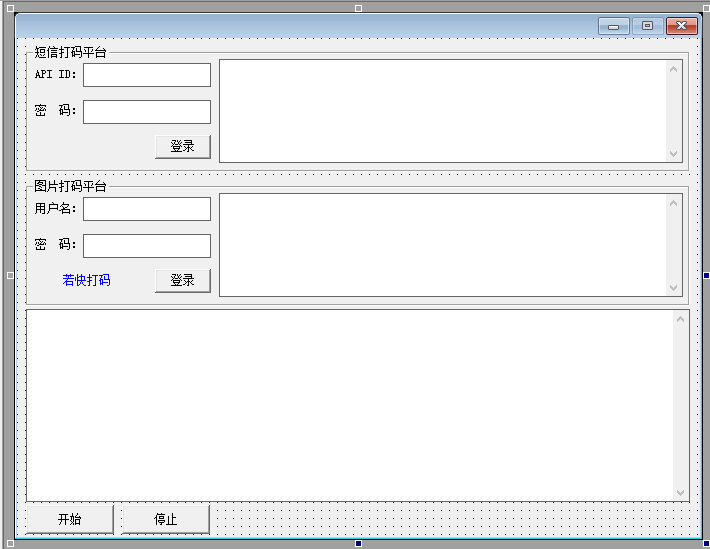
Task: Focus the 图片打码平台 password field
Action: click(x=147, y=245)
